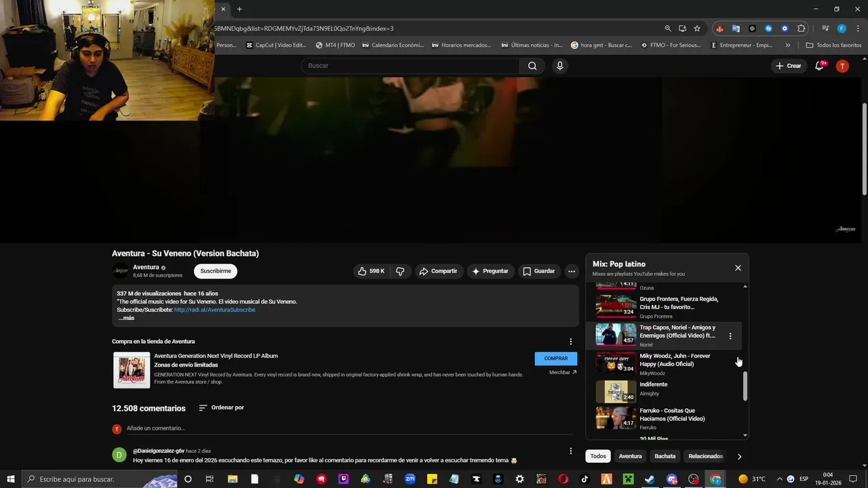Open CapCut | Video Edit... bookmark
This screenshot has width=868, height=488.
pyautogui.click(x=276, y=45)
